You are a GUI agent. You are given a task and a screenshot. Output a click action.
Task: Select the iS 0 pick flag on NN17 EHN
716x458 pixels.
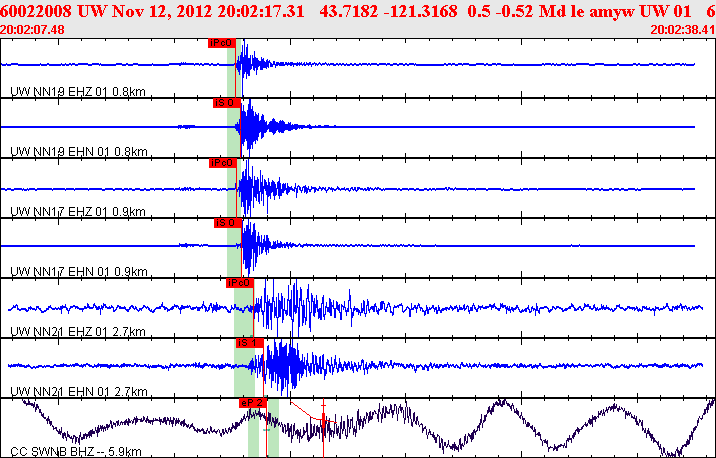(227, 223)
